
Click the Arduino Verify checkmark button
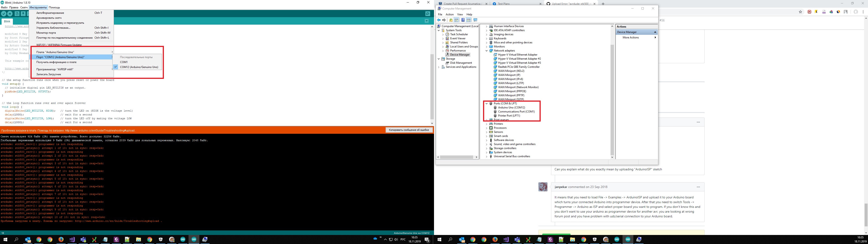[x=4, y=14]
